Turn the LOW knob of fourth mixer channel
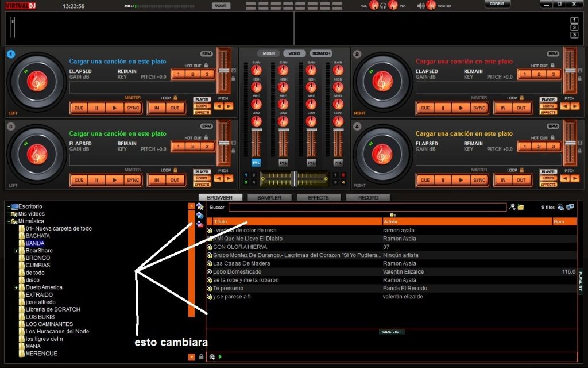 click(x=338, y=121)
